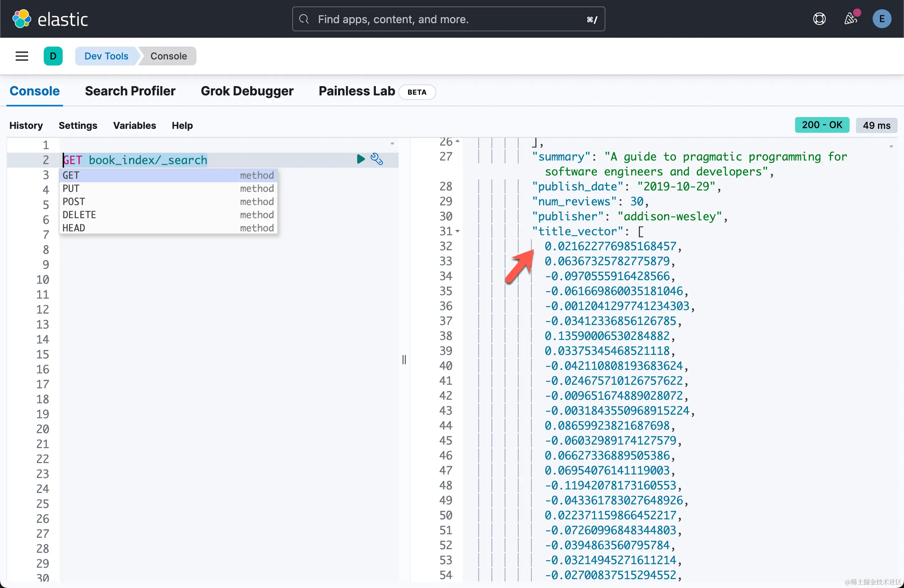Collapse the title_vector array at line 31

coord(458,231)
